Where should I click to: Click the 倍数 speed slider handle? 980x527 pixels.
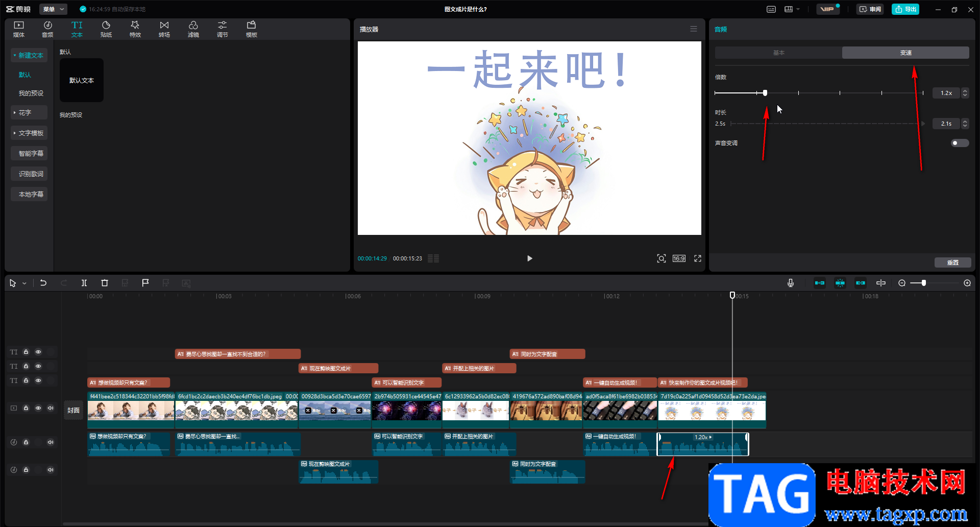click(765, 93)
